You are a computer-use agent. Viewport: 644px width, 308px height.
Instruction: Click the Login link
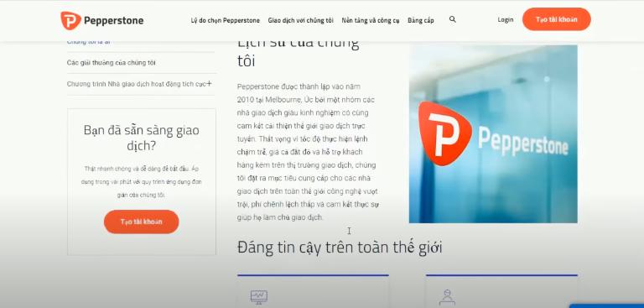tap(505, 19)
